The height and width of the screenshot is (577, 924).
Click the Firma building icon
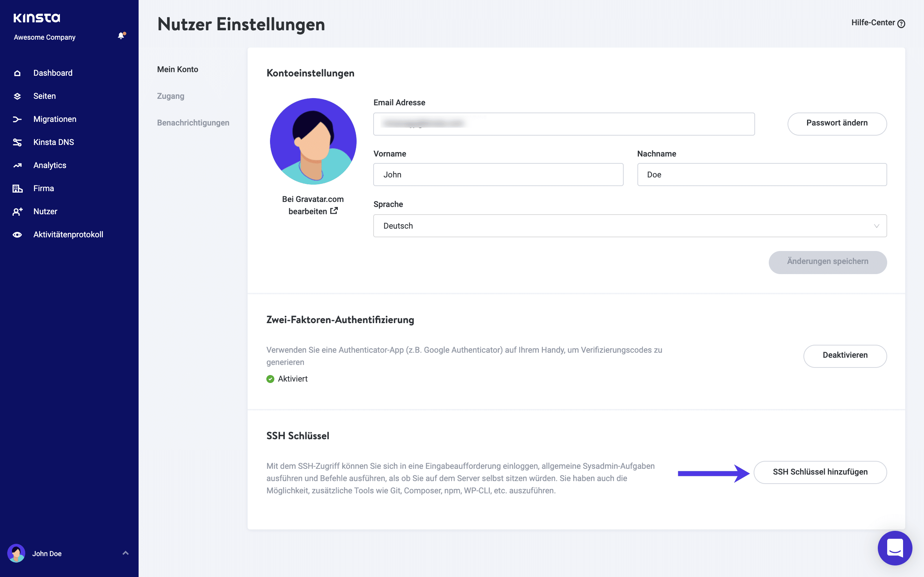click(x=17, y=189)
